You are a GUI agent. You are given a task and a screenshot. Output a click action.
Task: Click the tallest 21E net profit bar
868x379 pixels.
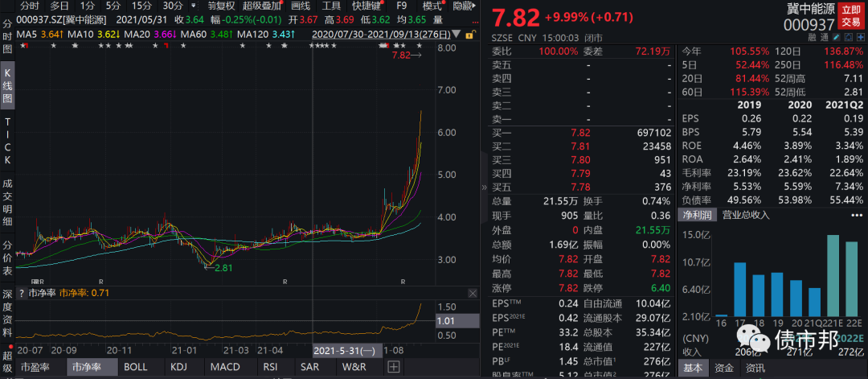point(833,275)
